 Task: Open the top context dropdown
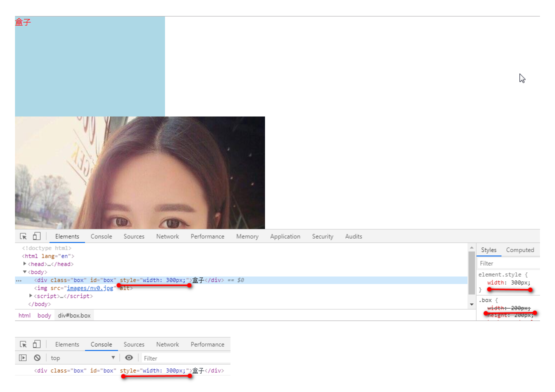(x=83, y=358)
